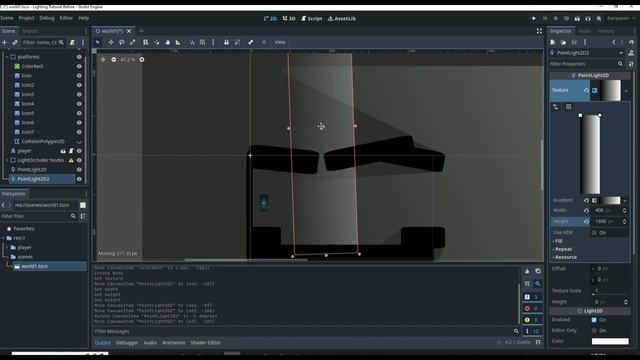Expand the Fill section
Screen dimensions: 640x360
tap(558, 241)
